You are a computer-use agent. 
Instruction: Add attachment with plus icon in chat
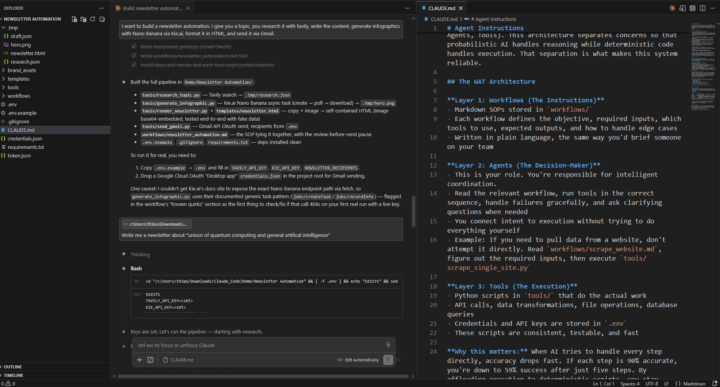point(140,360)
